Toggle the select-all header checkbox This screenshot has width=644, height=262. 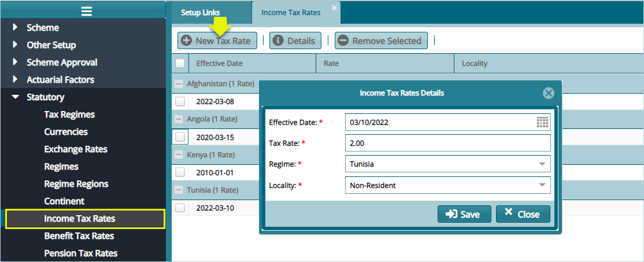[x=180, y=63]
